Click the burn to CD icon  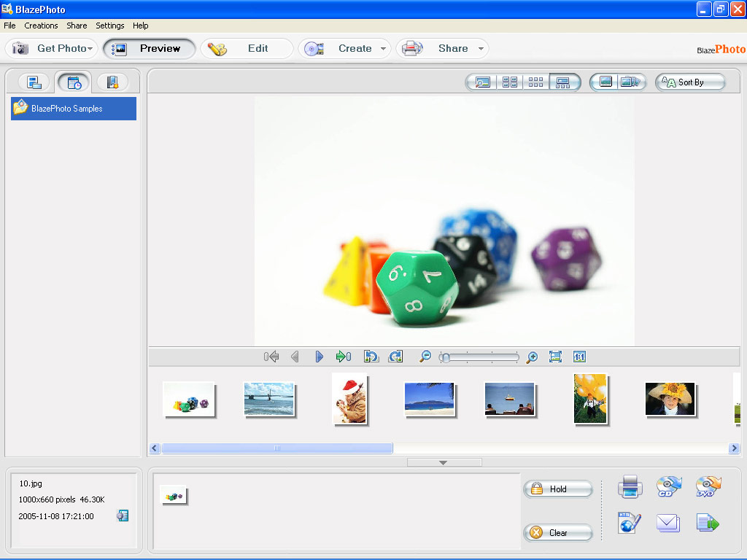click(x=668, y=486)
